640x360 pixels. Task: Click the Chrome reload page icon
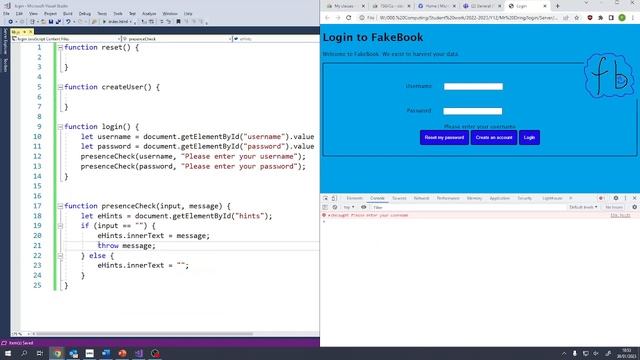pos(349,18)
